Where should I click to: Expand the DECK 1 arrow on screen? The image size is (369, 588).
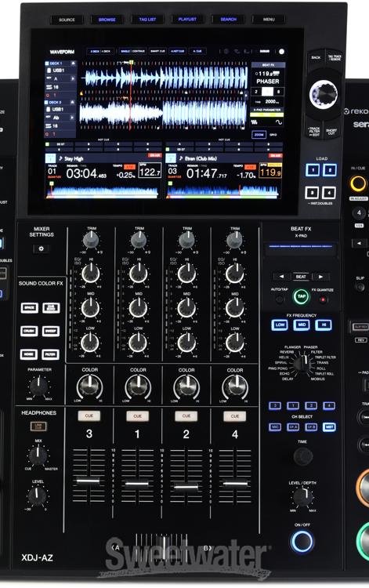(x=73, y=64)
